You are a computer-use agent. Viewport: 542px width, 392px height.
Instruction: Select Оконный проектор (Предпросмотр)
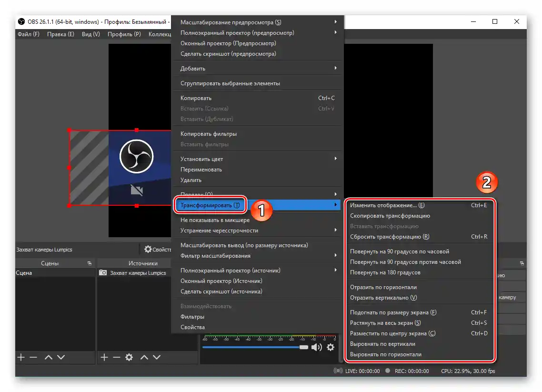(258, 43)
